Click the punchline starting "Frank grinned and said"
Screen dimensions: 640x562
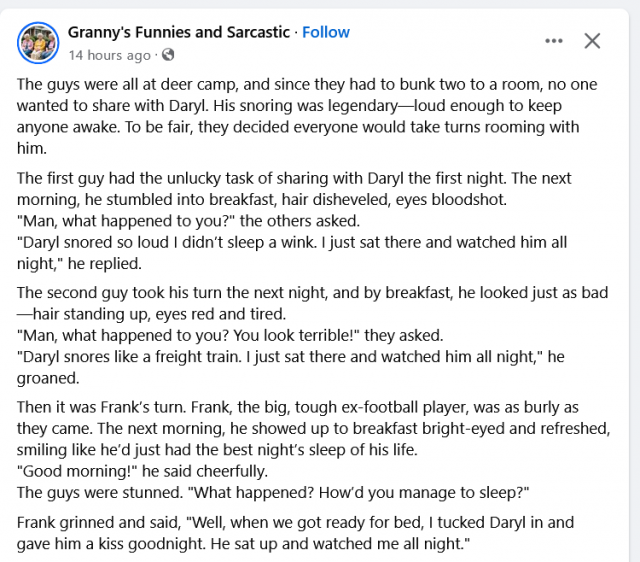click(x=296, y=533)
